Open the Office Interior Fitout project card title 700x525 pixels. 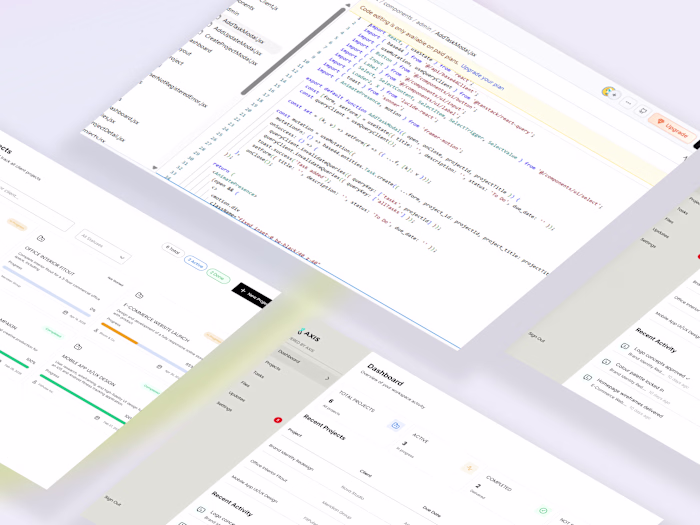click(x=50, y=260)
